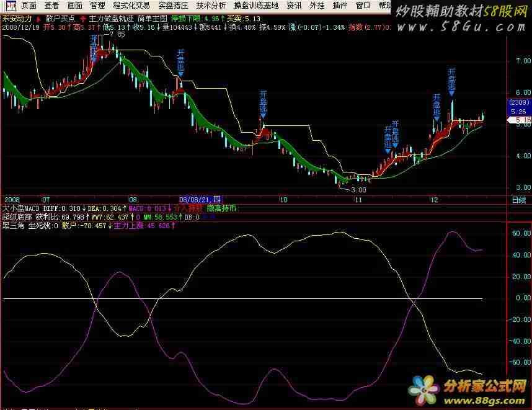Open the 查看 menu
Image resolution: width=532 pixels, height=410 pixels.
click(x=51, y=6)
